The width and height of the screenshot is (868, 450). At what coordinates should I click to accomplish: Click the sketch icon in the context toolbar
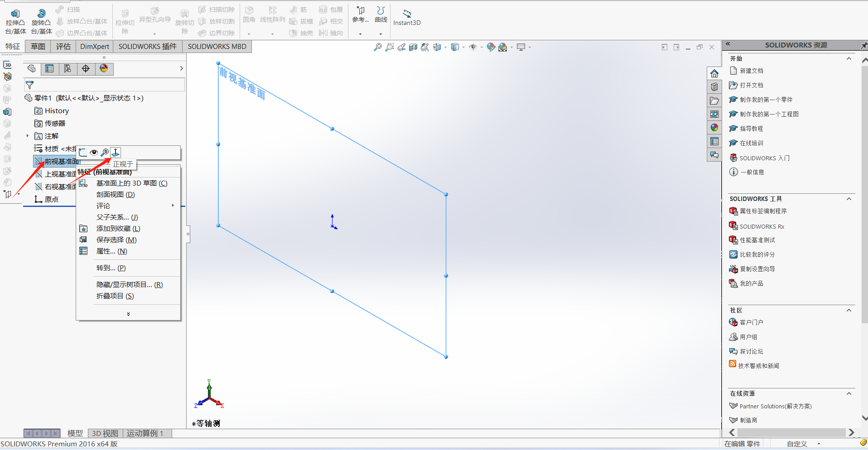point(82,153)
